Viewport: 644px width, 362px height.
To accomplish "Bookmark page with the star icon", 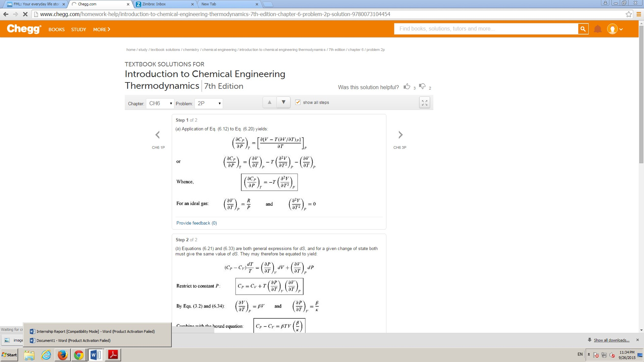I will [629, 14].
